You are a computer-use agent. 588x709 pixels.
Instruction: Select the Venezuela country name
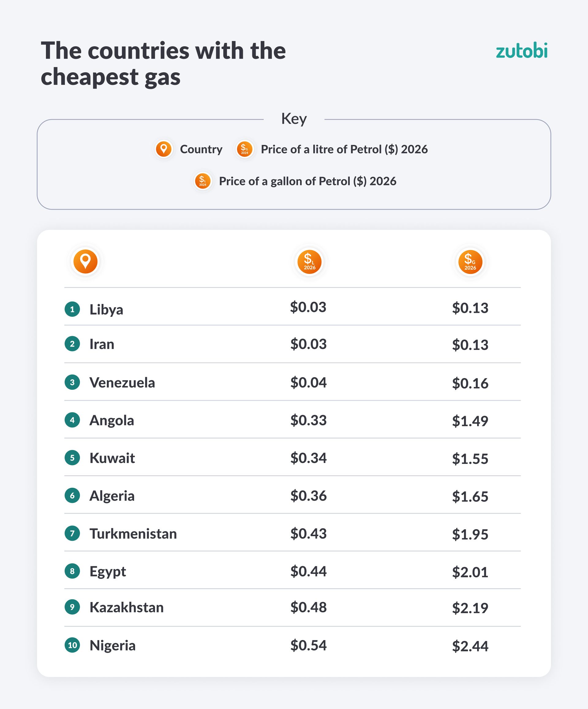tap(122, 382)
